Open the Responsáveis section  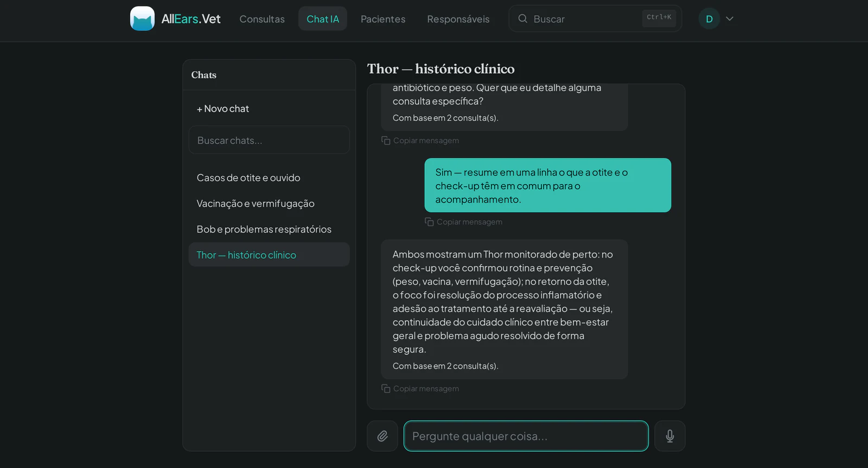tap(458, 19)
